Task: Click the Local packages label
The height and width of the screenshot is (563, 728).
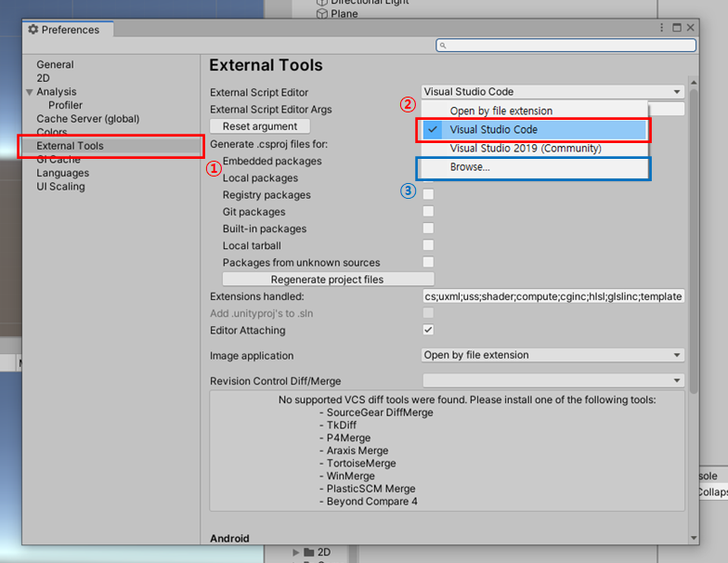Action: pyautogui.click(x=260, y=178)
